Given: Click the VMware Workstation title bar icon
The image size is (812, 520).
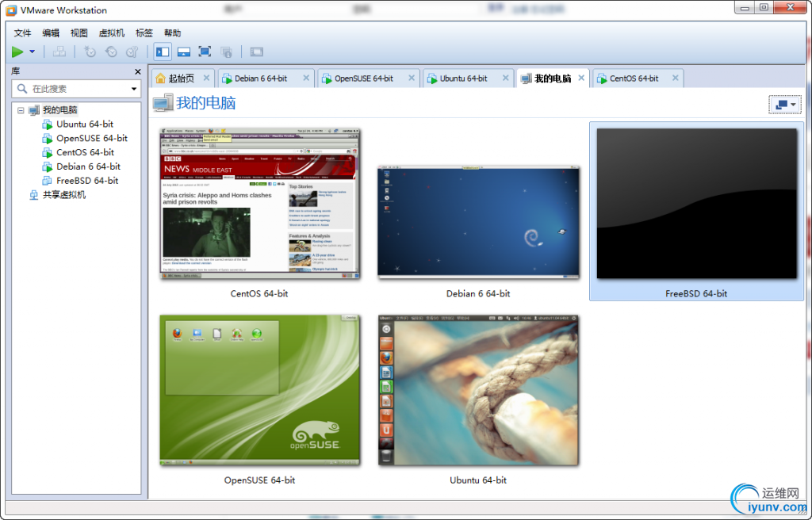Looking at the screenshot, I should (11, 10).
